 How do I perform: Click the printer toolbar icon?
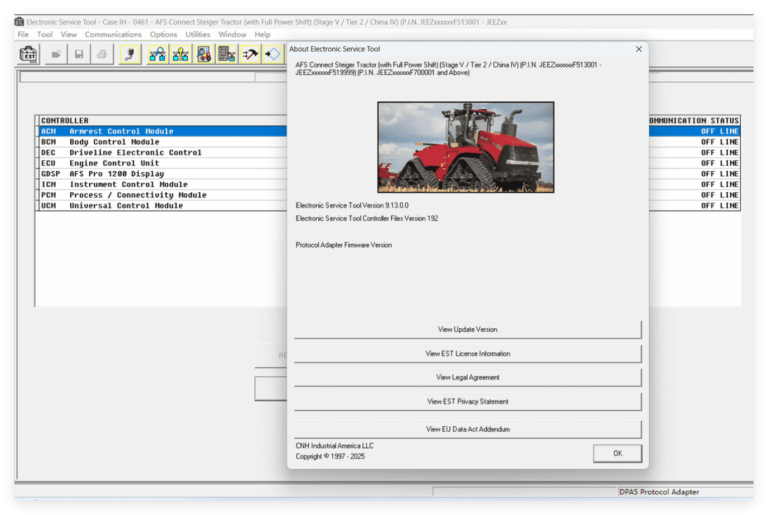[x=102, y=54]
